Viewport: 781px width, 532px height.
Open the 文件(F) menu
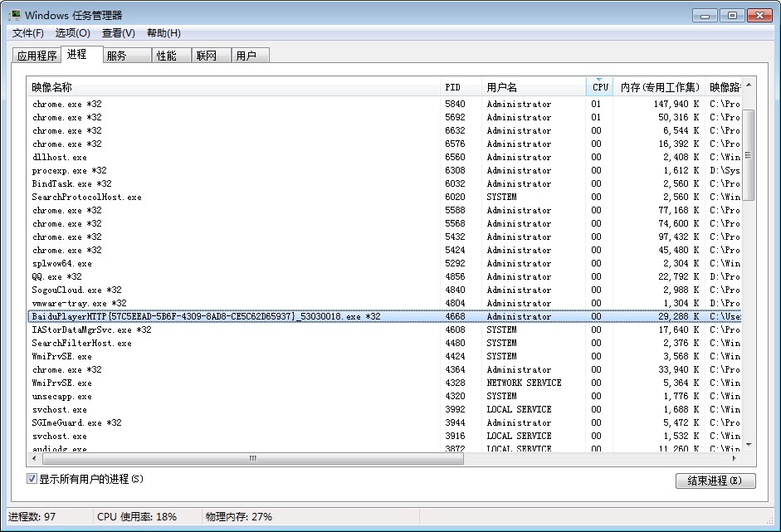(28, 33)
